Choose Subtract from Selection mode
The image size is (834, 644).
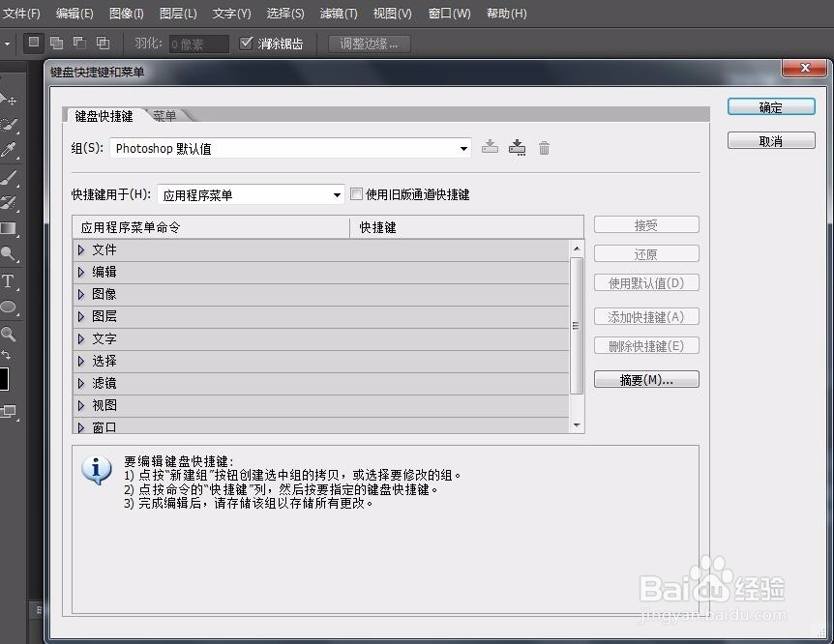coord(79,43)
